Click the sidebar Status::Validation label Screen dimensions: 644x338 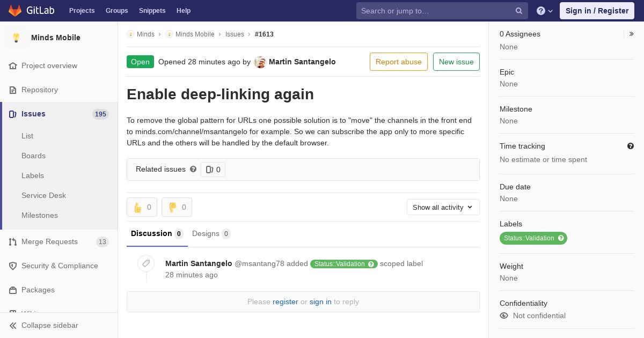(533, 238)
